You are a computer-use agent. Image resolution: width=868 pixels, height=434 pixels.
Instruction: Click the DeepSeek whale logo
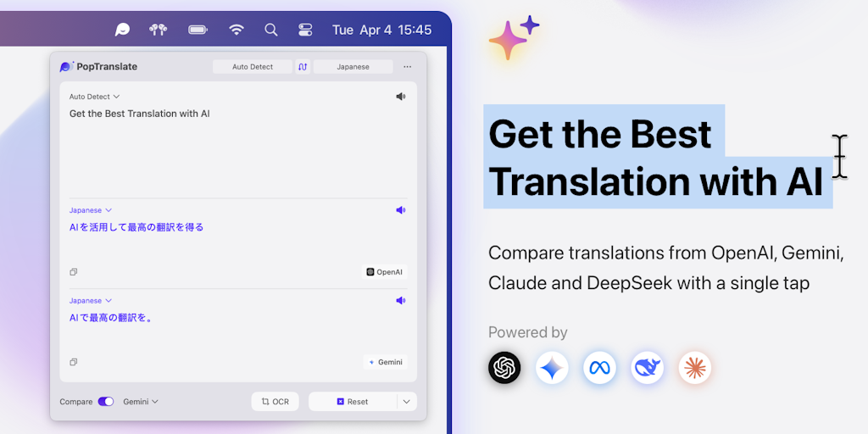pyautogui.click(x=647, y=368)
